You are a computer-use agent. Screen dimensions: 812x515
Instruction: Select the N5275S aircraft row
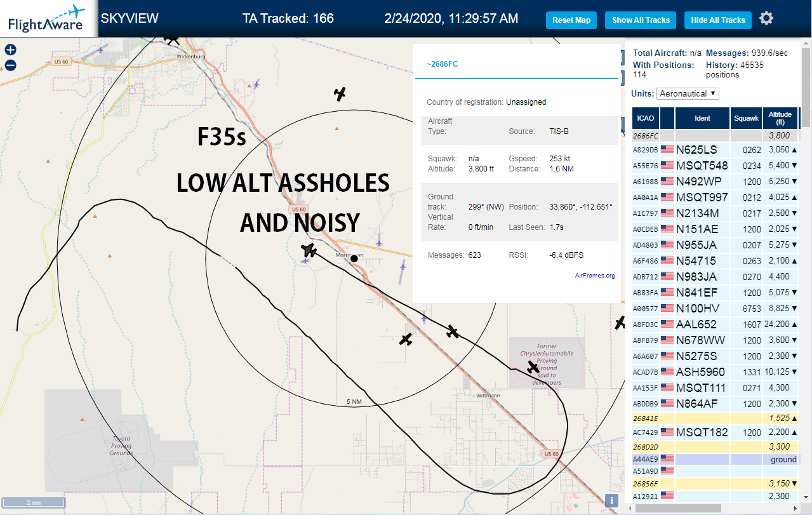tap(715, 356)
